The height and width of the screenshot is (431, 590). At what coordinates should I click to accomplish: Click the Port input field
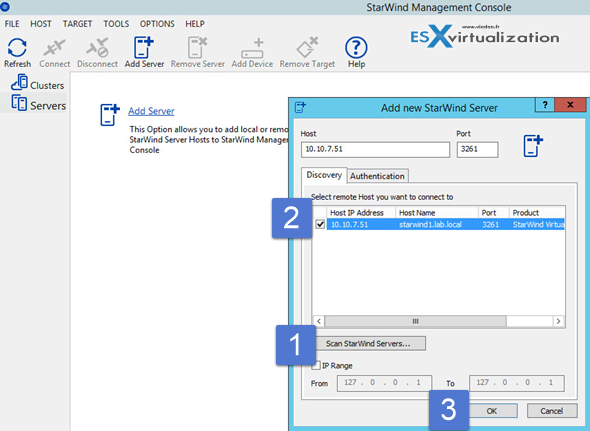pos(477,149)
